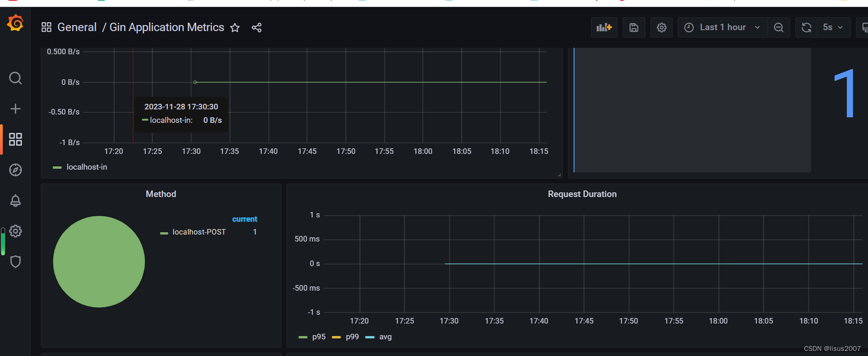Open the Explore compass icon
The height and width of the screenshot is (356, 868).
pos(15,170)
